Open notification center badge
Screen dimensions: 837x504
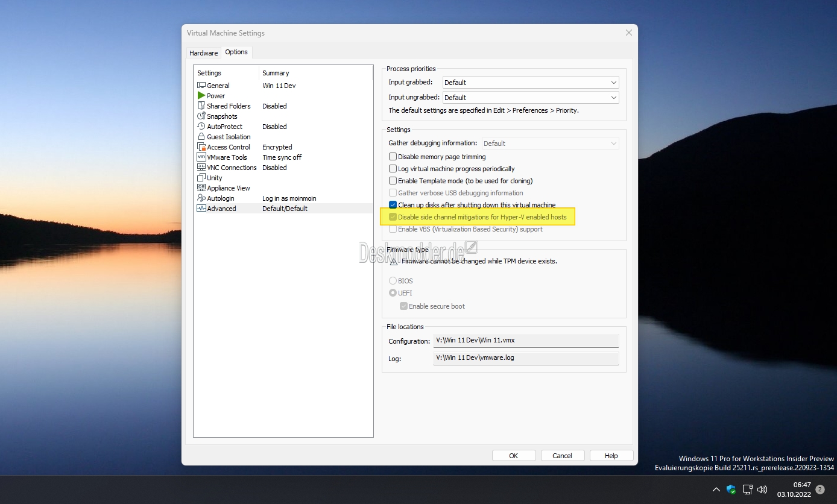[820, 490]
